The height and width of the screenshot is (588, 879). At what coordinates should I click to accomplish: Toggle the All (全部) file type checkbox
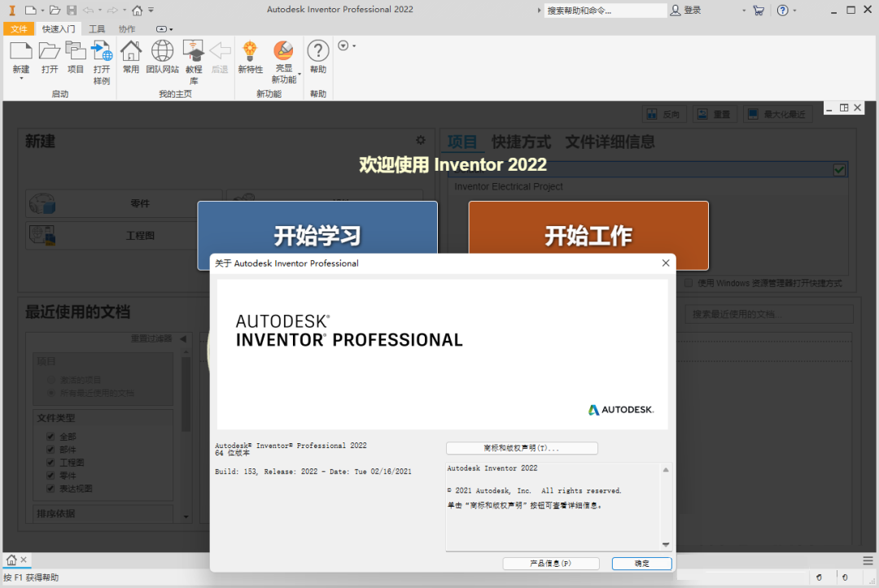(50, 436)
